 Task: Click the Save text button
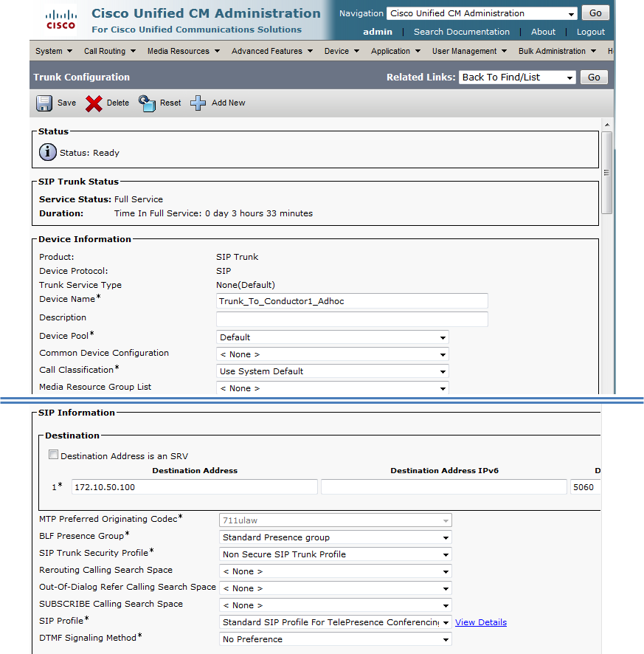(66, 103)
